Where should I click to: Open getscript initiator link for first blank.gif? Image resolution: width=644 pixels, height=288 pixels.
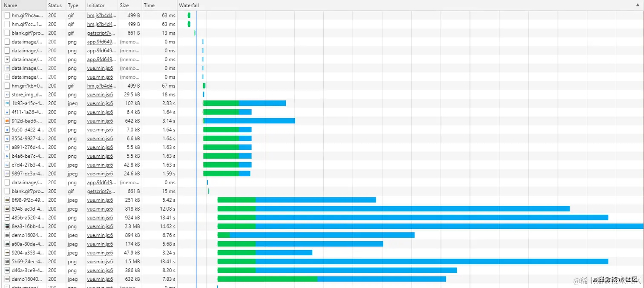click(x=101, y=33)
